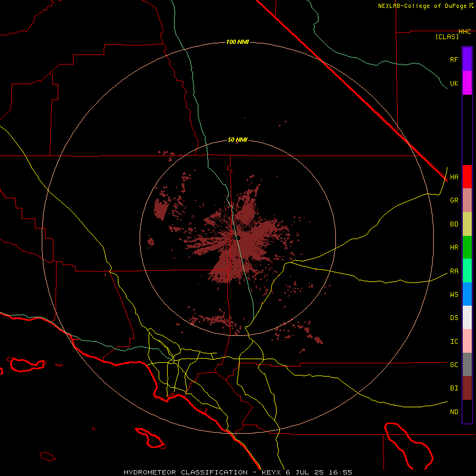Click the purple RF color swatch

467,59
